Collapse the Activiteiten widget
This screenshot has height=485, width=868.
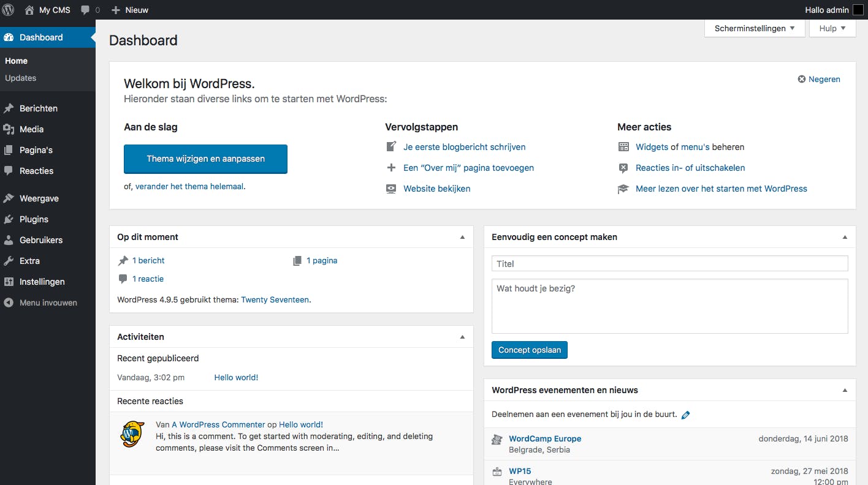(x=463, y=337)
